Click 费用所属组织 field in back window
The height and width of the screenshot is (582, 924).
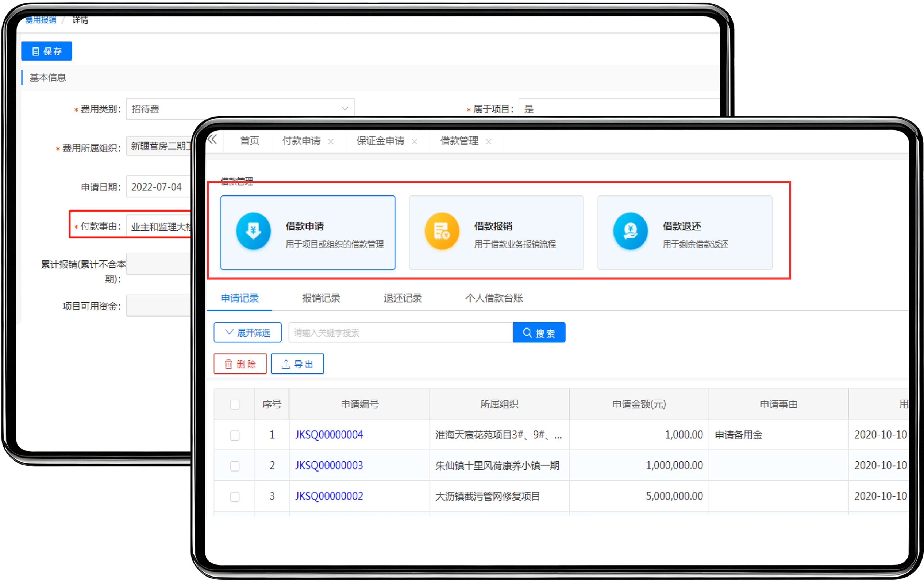click(158, 147)
